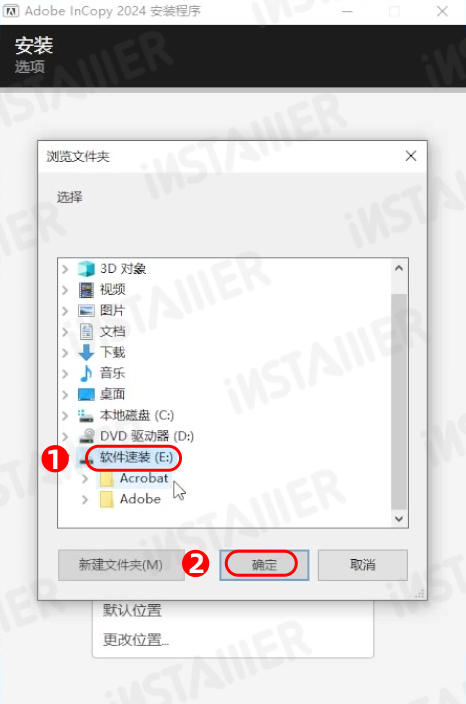Click the 新建文件夹(M) button
This screenshot has height=704, width=466.
click(121, 565)
